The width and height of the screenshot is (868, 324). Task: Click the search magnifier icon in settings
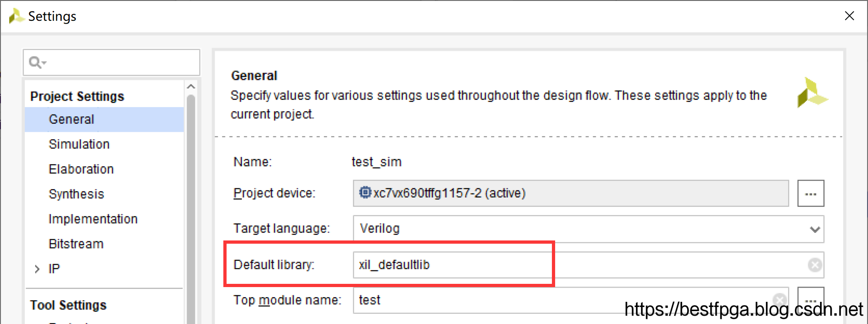(x=35, y=62)
